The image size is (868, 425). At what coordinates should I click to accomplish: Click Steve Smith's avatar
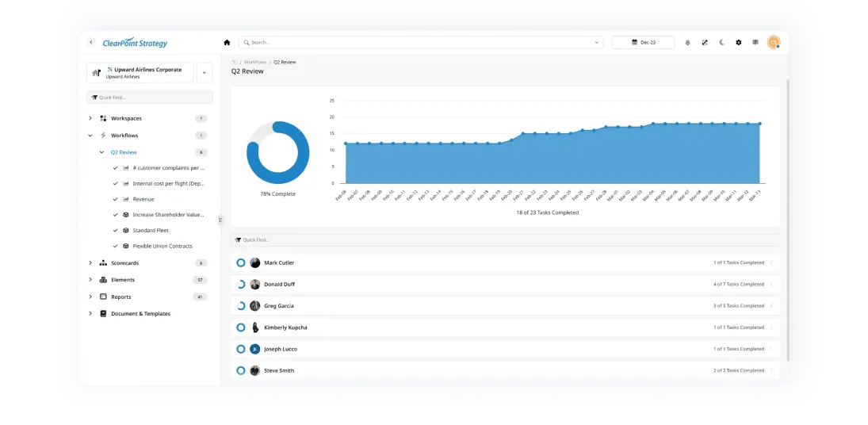click(x=254, y=371)
